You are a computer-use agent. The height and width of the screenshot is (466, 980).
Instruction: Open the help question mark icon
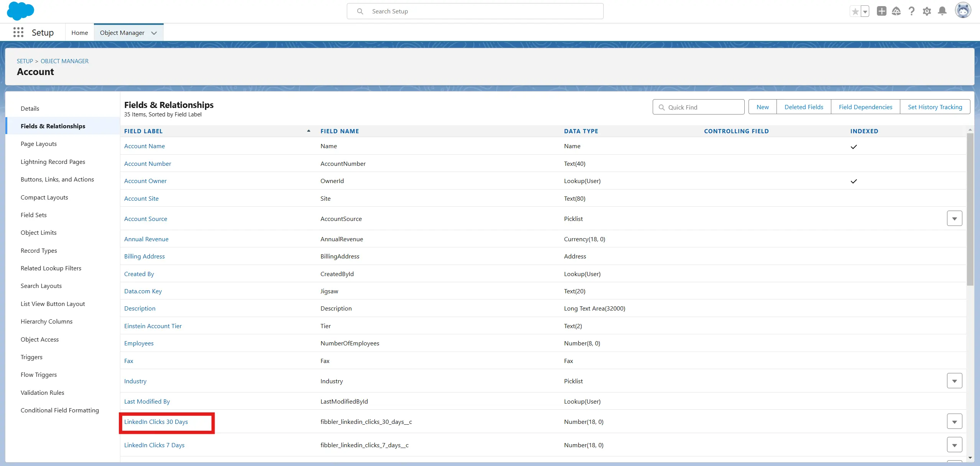(911, 11)
